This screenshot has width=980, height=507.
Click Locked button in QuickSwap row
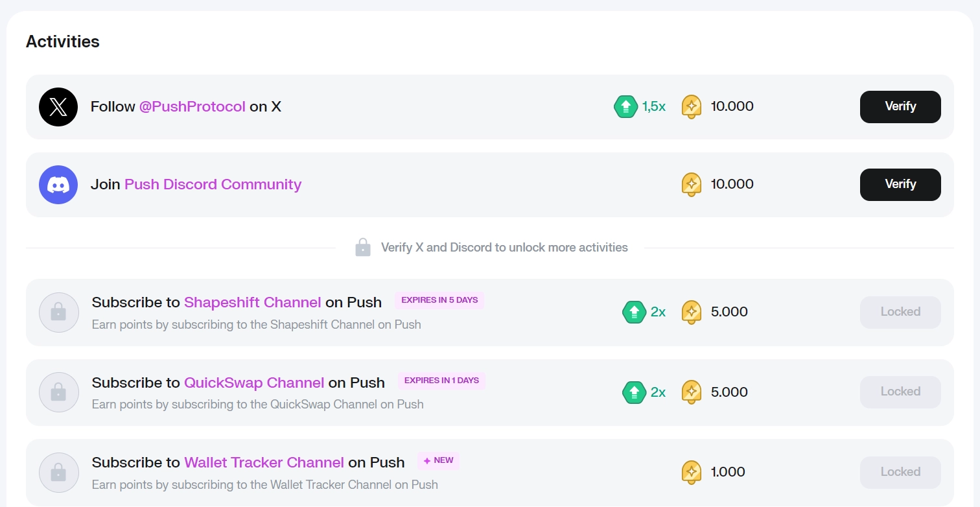[900, 392]
